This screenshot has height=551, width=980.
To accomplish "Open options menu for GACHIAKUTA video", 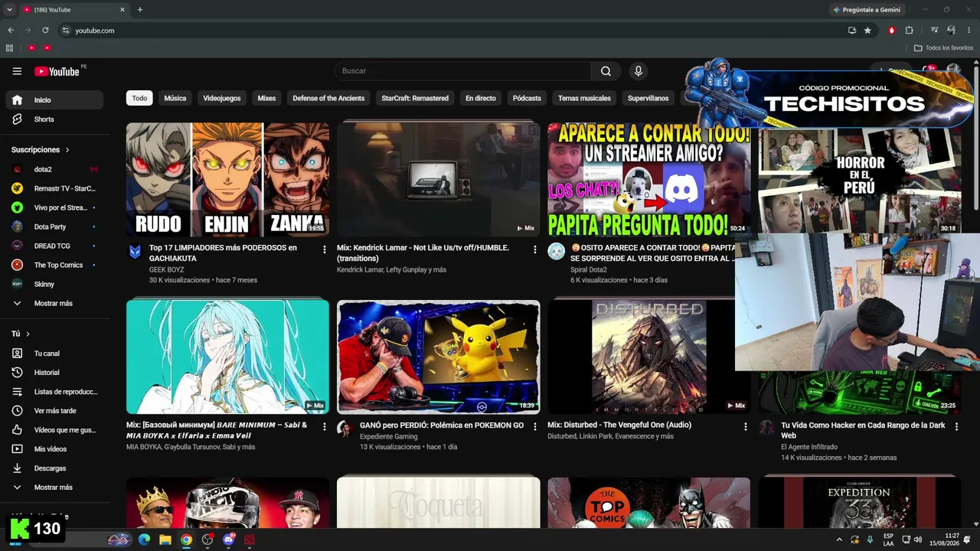I will point(324,249).
